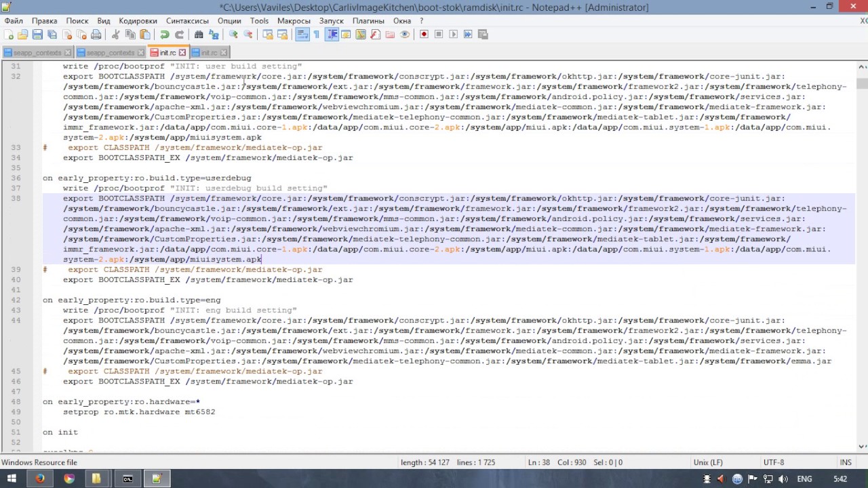This screenshot has height=488, width=868.
Task: Toggle synchronized vertical scrolling
Action: coord(268,35)
